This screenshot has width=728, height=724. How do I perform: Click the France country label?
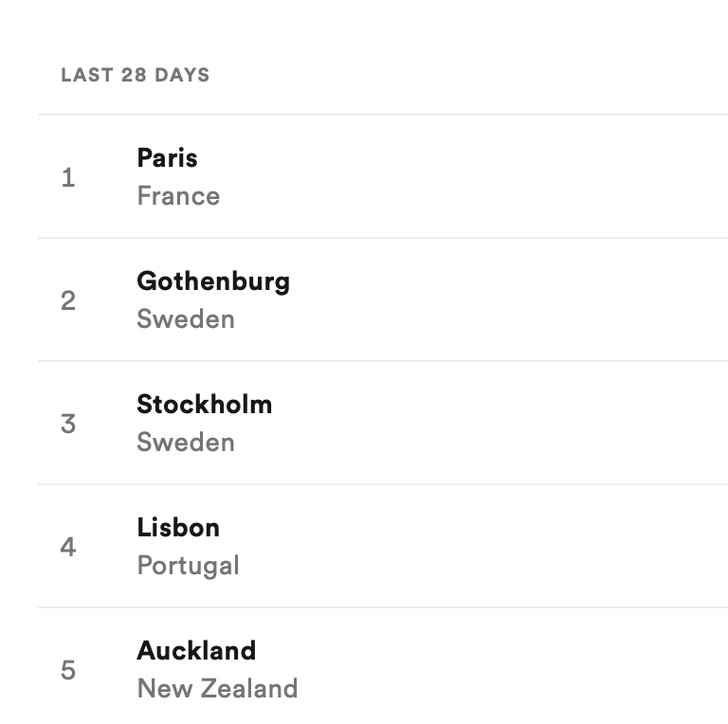click(178, 196)
